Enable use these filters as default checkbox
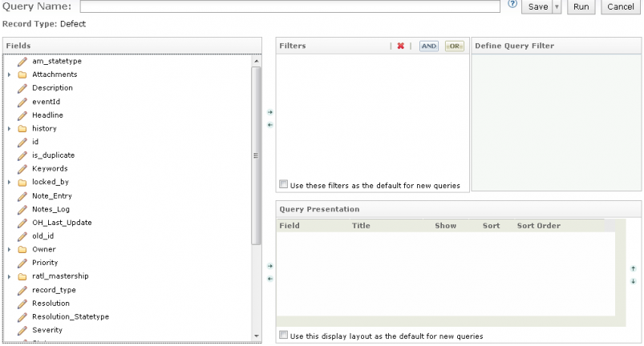 pos(283,184)
